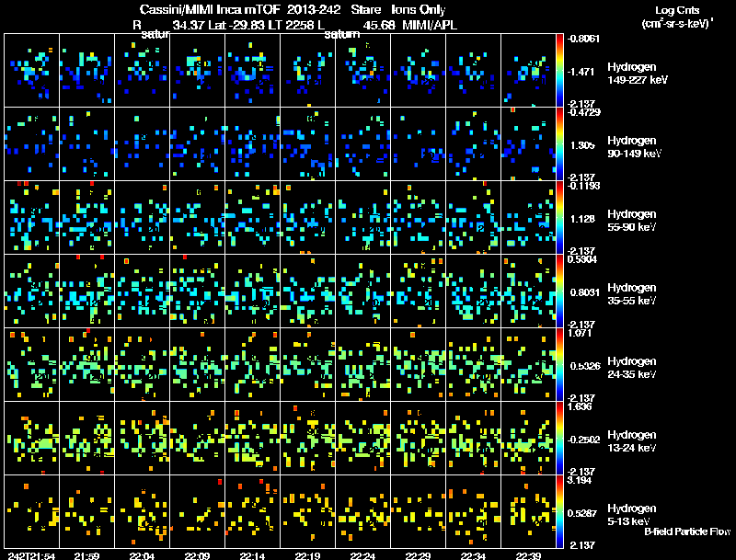
Task: Click the 'Log Cnts' scale heading
Action: [x=677, y=10]
